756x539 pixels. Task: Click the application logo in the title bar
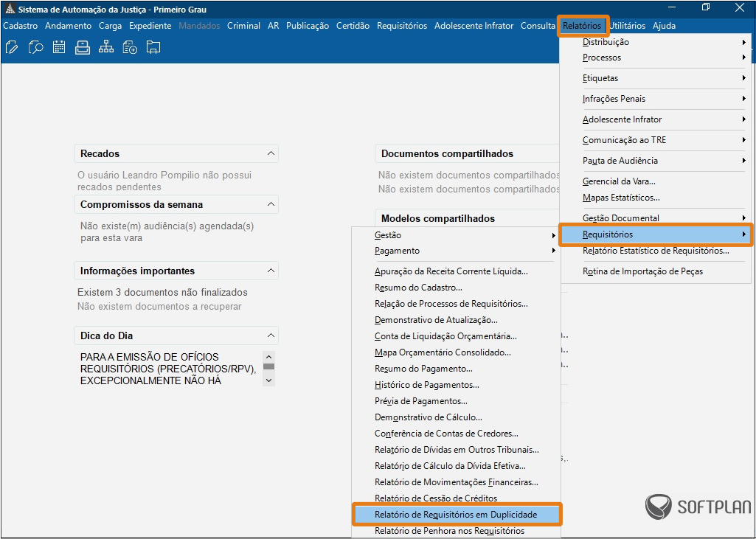point(10,9)
